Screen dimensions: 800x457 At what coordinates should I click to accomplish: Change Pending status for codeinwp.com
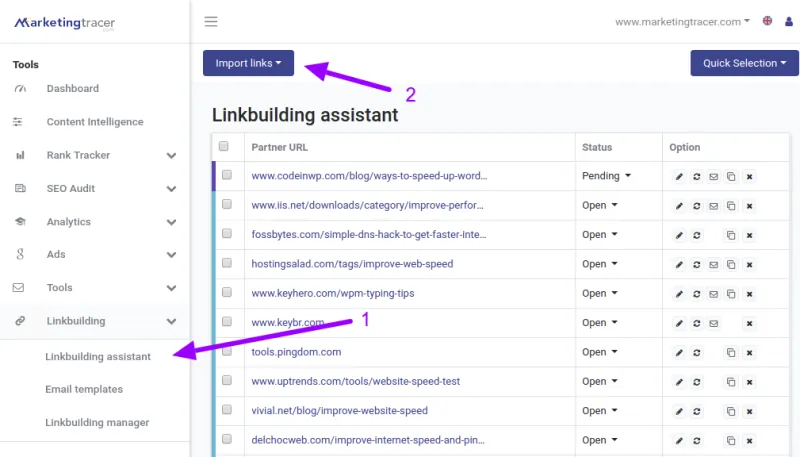pyautogui.click(x=606, y=176)
